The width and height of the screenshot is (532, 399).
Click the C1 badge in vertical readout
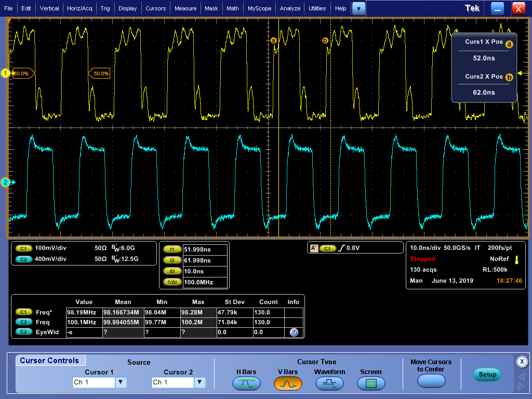(23, 248)
